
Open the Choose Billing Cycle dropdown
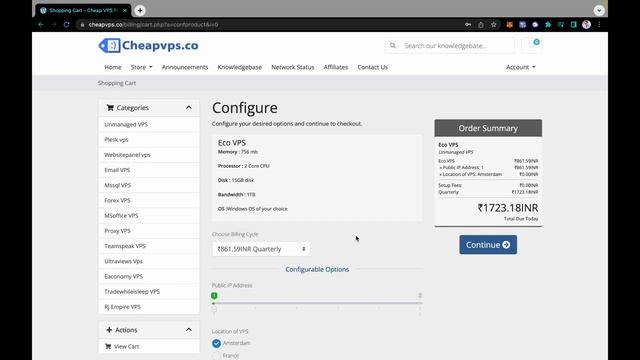261,249
